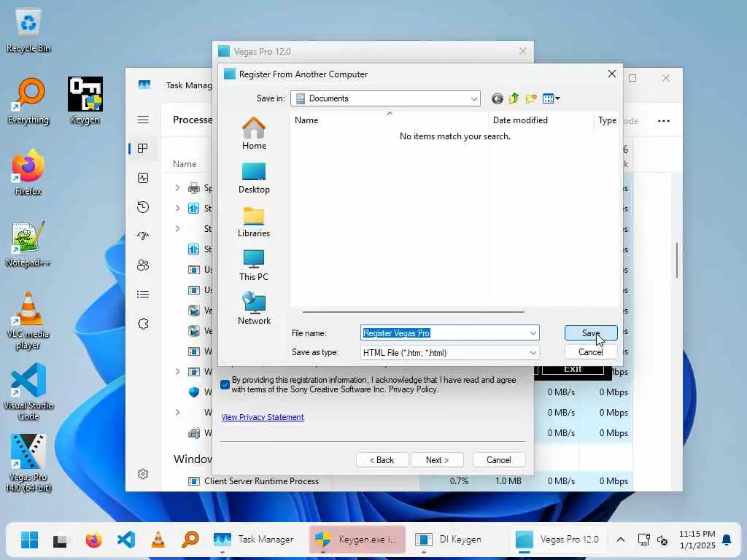747x560 pixels.
Task: Expand the process row beside the printer icon below
Action: tap(177, 209)
